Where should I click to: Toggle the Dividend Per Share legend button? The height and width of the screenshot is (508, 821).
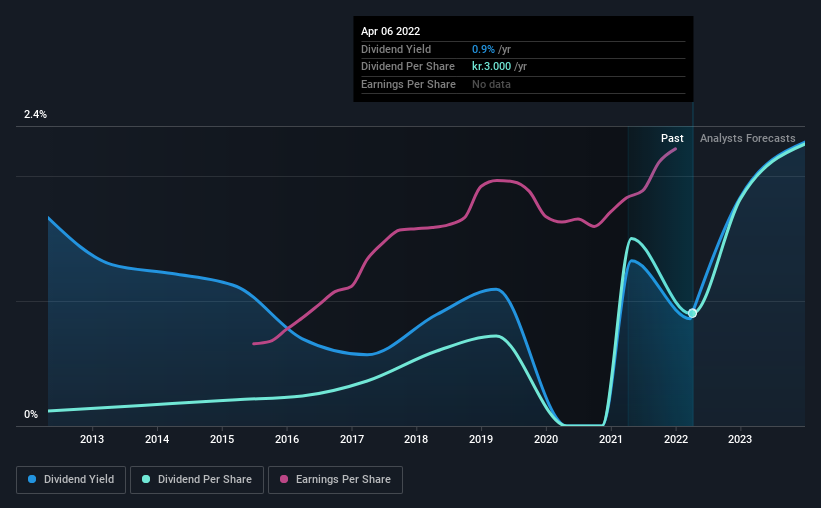tap(197, 480)
